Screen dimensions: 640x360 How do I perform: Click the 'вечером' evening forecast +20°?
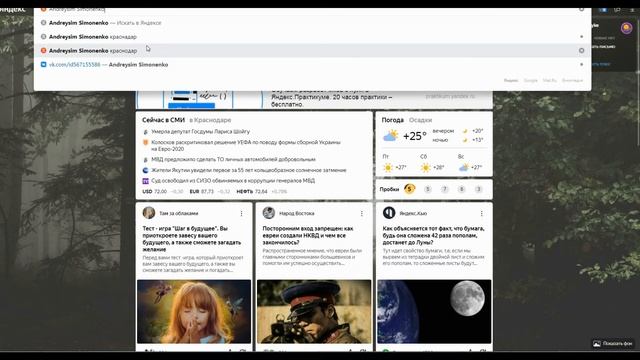[458, 131]
